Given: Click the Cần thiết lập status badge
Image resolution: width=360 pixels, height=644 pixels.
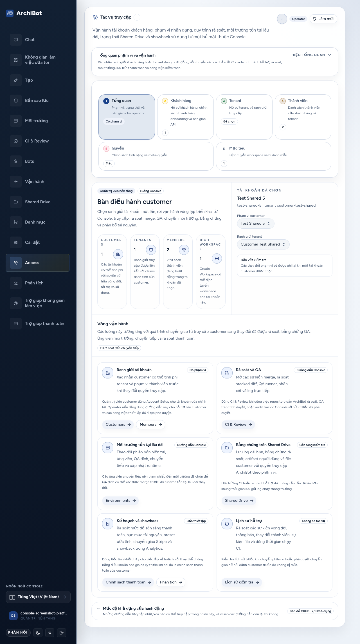Looking at the screenshot, I should pyautogui.click(x=196, y=521).
